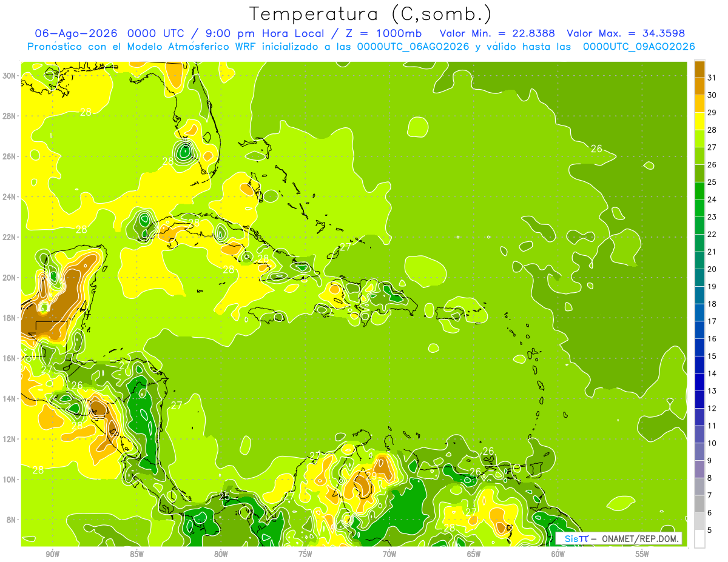Click the '85W' longitude axis label
Screen dimensions: 728x562
click(x=136, y=554)
